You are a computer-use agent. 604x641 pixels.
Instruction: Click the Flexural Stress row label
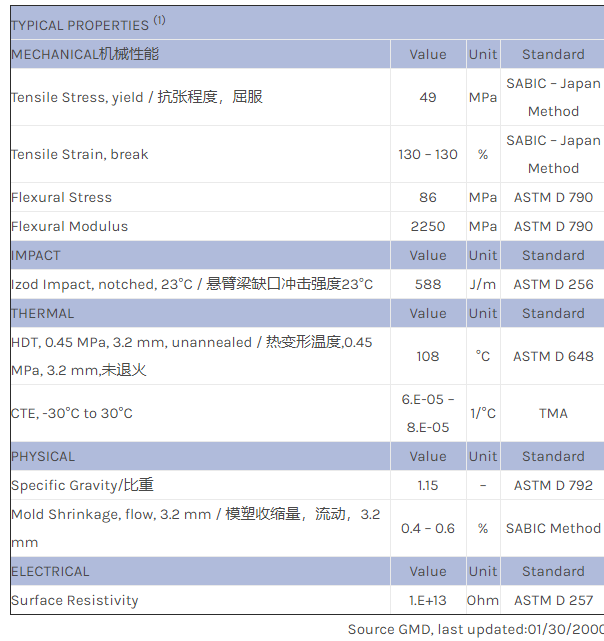(x=61, y=197)
